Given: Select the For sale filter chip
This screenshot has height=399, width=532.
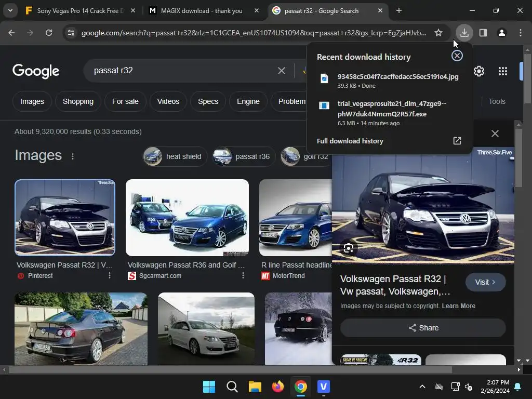Looking at the screenshot, I should coord(125,101).
